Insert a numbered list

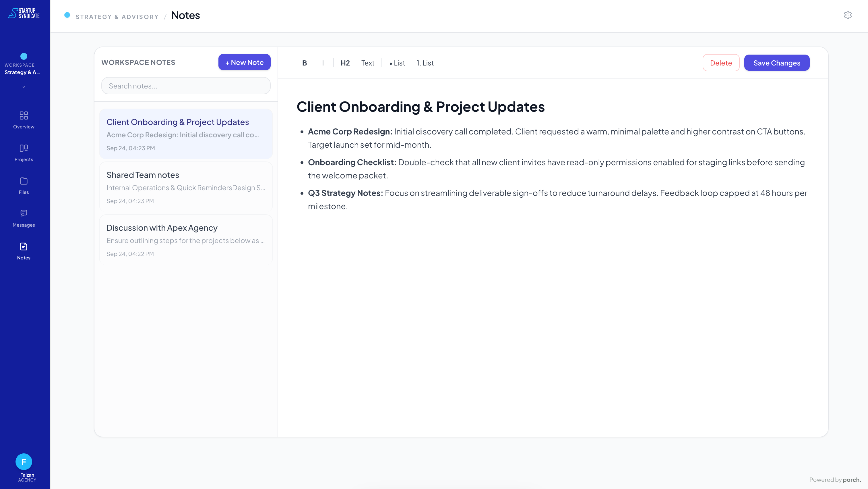425,63
